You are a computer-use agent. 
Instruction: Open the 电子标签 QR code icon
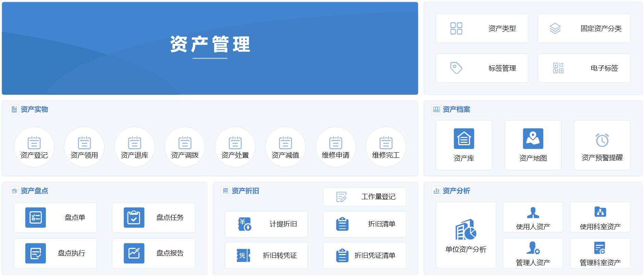(x=558, y=68)
